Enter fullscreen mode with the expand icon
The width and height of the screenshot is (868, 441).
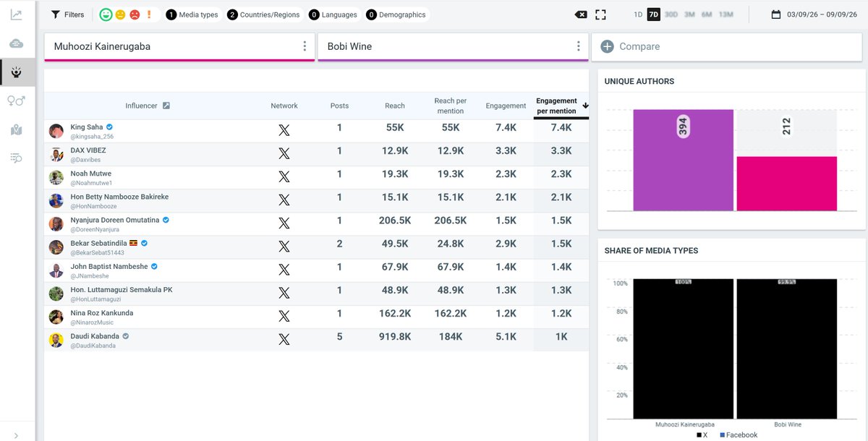601,14
